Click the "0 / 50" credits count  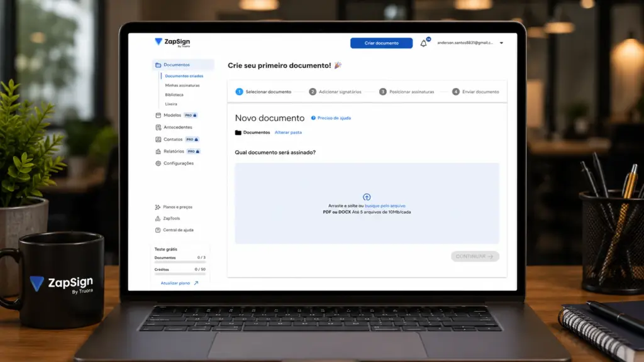click(200, 270)
